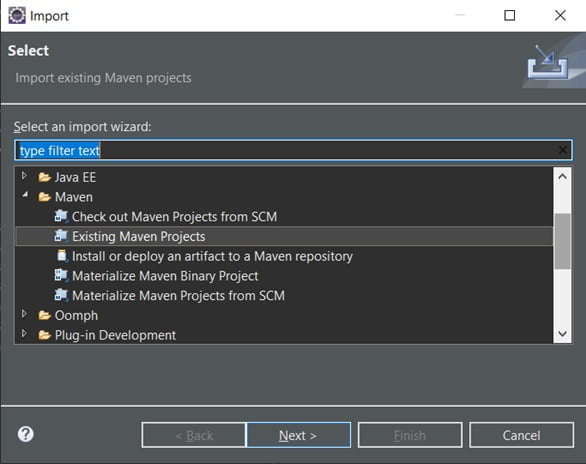Click the Materialize Maven Projects from SCM icon

tap(61, 296)
